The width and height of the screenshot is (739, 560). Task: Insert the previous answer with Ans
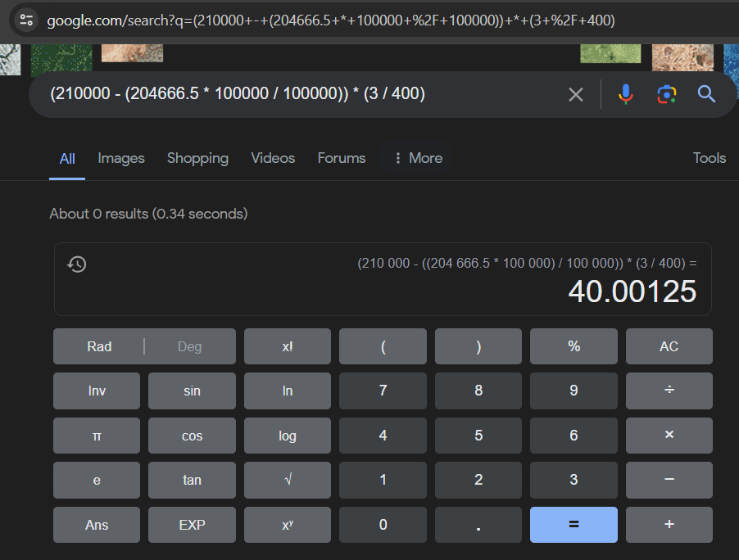pyautogui.click(x=97, y=525)
